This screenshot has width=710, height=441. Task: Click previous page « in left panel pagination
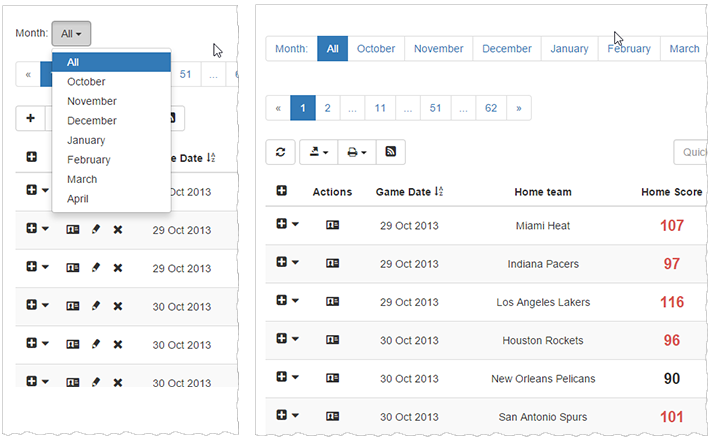(28, 74)
